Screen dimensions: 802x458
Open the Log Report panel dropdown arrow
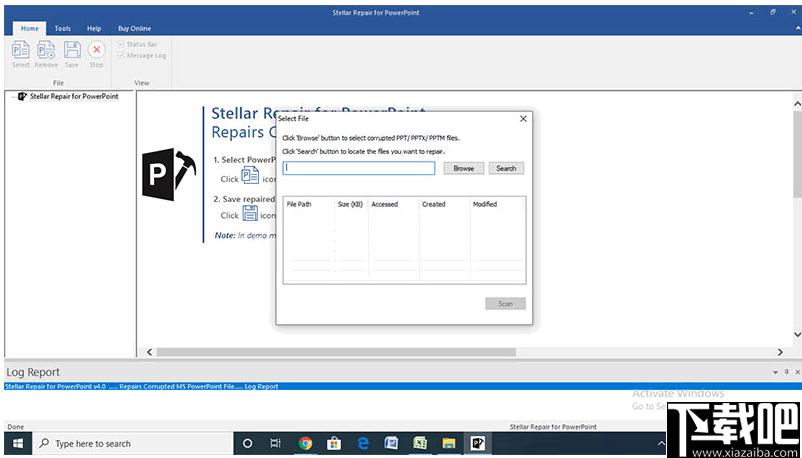(x=776, y=372)
